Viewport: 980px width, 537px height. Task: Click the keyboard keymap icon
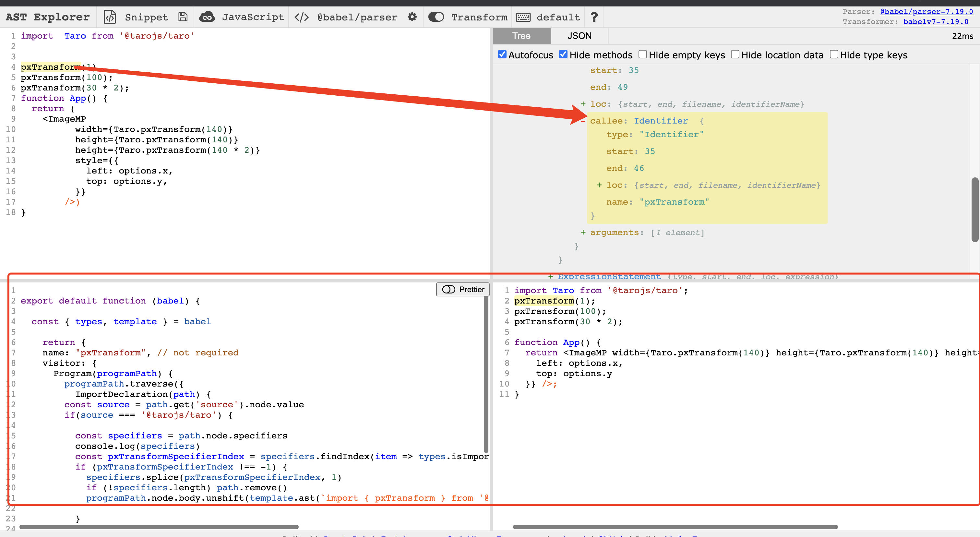tap(523, 17)
